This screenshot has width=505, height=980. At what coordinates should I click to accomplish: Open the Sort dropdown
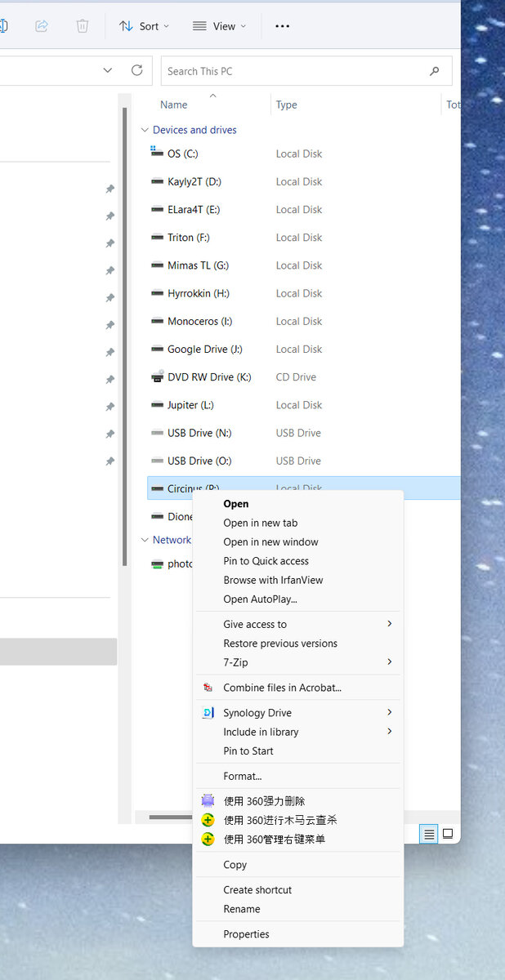145,26
